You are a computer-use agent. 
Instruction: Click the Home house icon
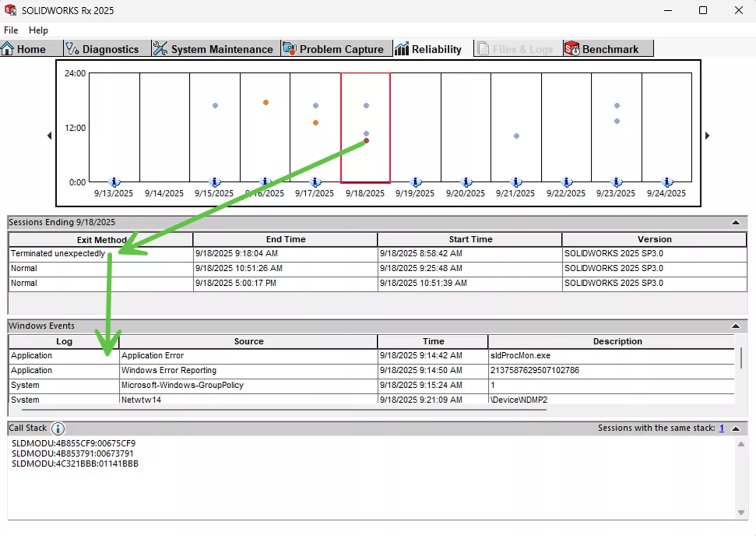7,48
